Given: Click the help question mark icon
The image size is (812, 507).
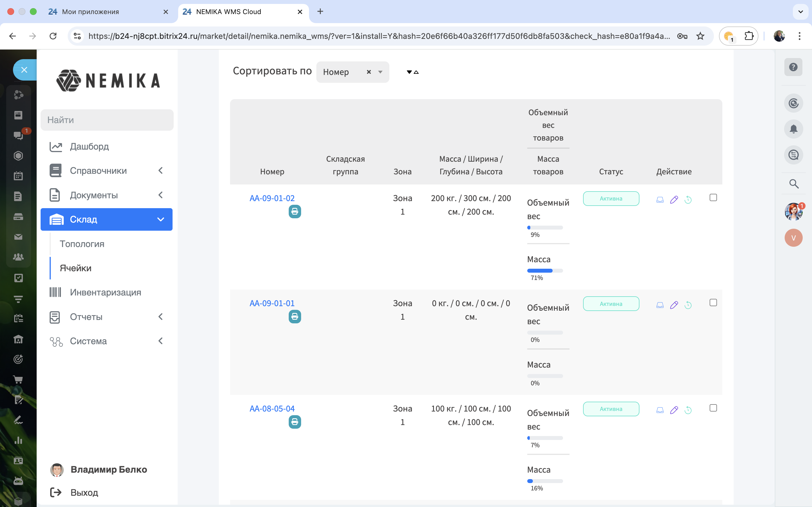Looking at the screenshot, I should [x=793, y=67].
